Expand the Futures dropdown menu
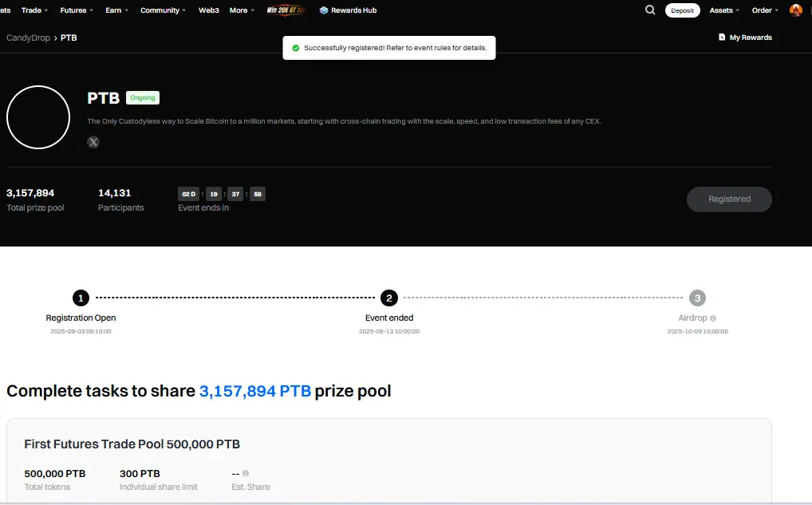Screen dimensions: 812x505 [77, 10]
